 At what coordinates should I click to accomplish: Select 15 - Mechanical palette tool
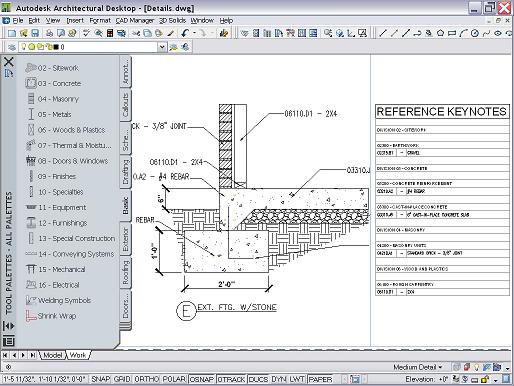[x=55, y=269]
